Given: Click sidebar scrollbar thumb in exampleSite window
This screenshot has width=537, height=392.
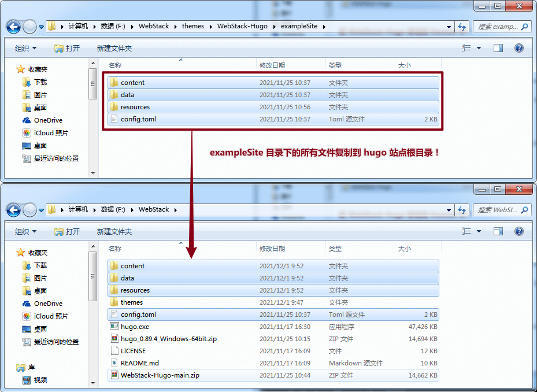Looking at the screenshot, I should coord(92,84).
